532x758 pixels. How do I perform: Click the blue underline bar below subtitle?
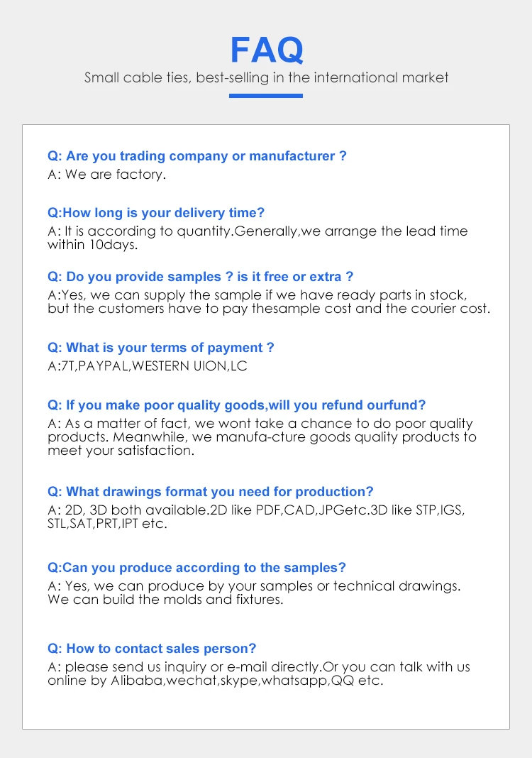pos(266,95)
